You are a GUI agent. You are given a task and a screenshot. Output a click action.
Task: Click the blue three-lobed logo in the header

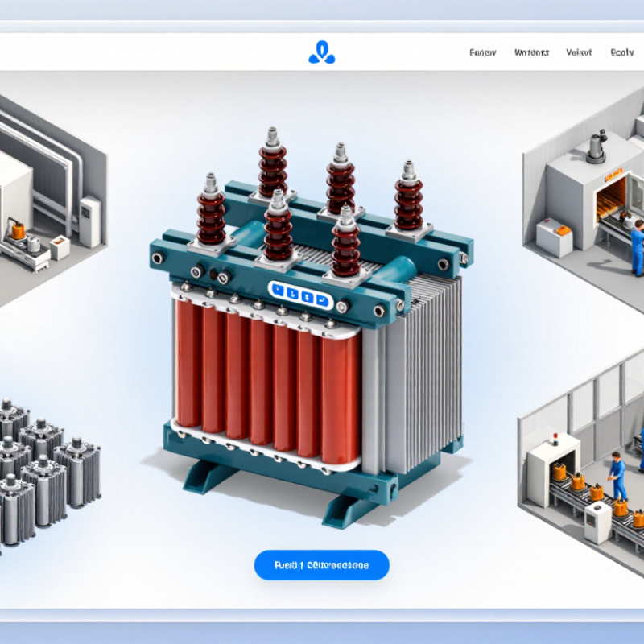[x=321, y=52]
